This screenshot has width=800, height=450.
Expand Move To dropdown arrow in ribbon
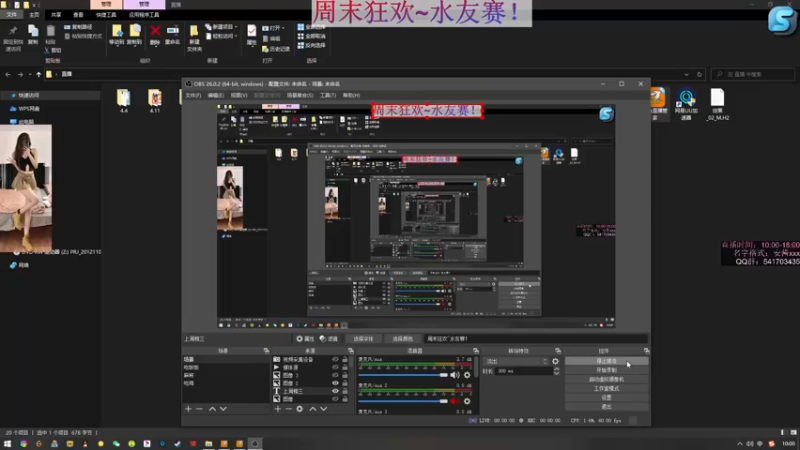[117, 45]
